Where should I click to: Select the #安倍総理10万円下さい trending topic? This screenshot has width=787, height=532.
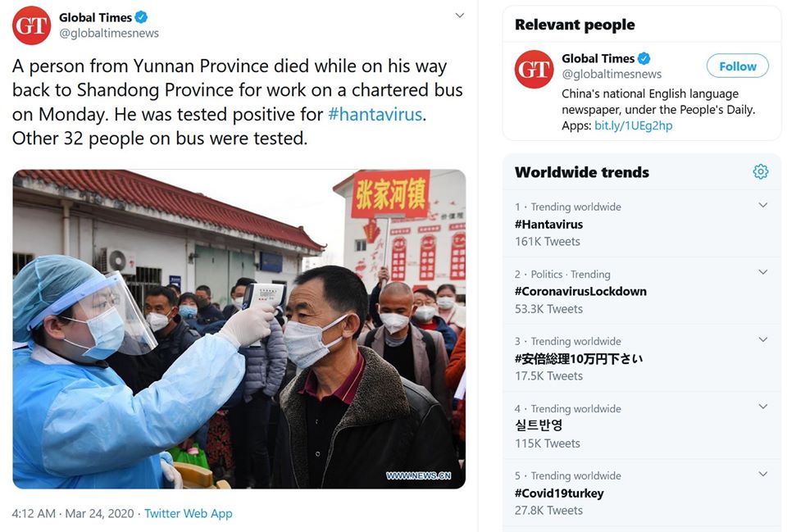coord(579,359)
